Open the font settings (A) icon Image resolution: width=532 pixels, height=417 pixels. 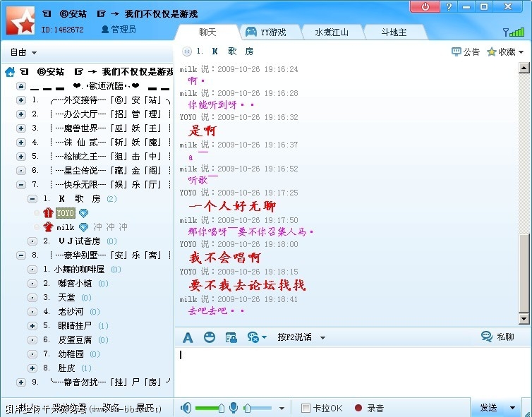[188, 337]
